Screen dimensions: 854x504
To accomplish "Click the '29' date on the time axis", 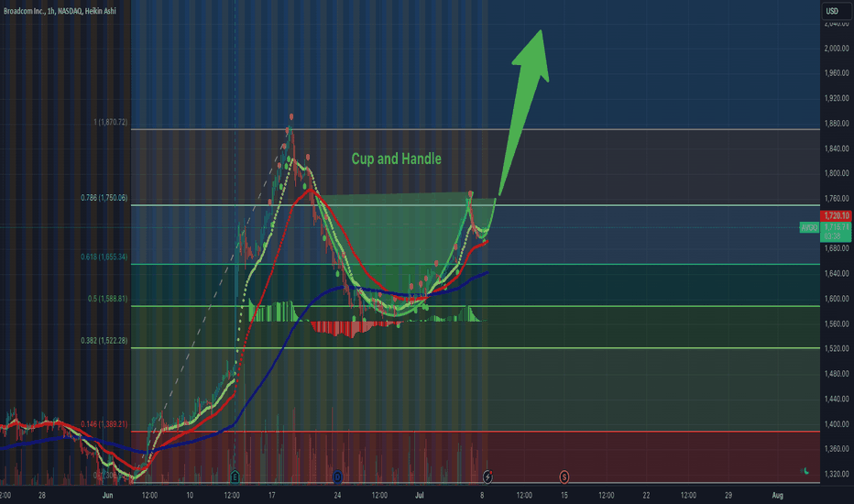I will pos(728,495).
